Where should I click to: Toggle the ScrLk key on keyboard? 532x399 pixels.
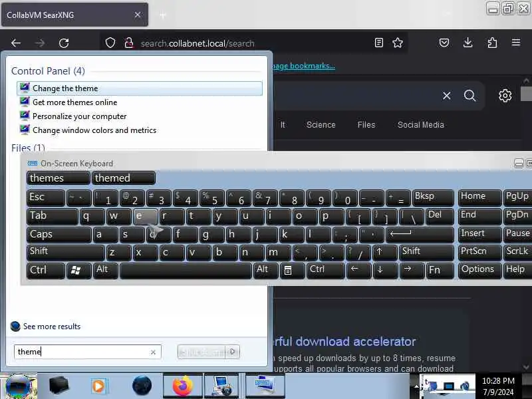click(517, 253)
